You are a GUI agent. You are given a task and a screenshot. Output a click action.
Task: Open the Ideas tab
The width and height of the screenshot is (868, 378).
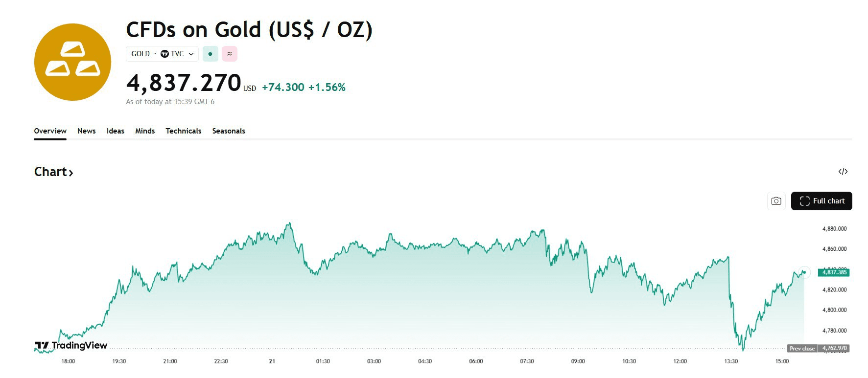click(116, 131)
